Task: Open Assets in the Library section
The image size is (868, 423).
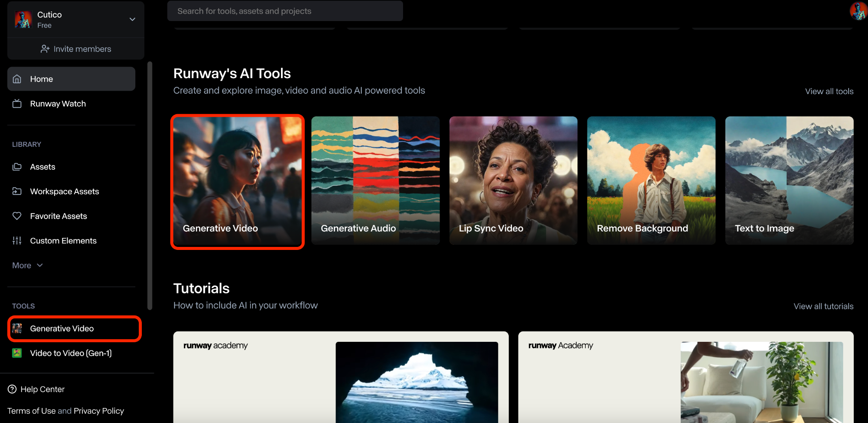Action: tap(71, 167)
